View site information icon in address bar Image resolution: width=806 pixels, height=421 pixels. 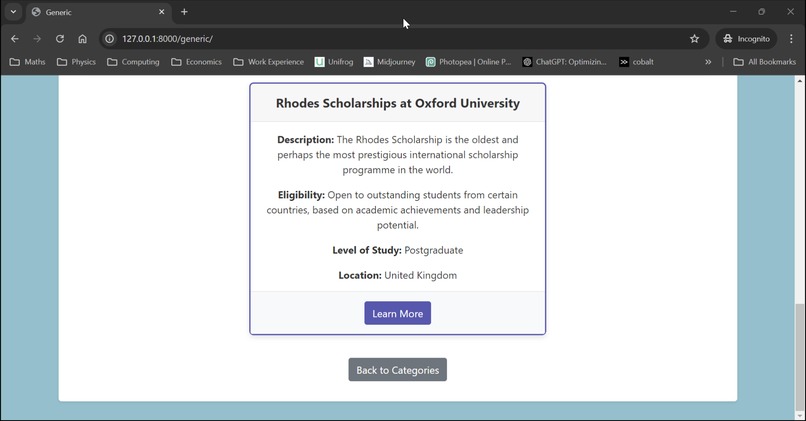[109, 39]
